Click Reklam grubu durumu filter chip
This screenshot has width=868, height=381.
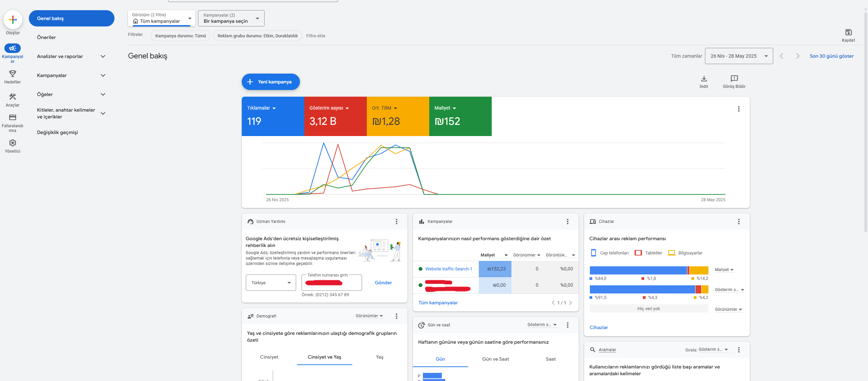click(x=257, y=36)
